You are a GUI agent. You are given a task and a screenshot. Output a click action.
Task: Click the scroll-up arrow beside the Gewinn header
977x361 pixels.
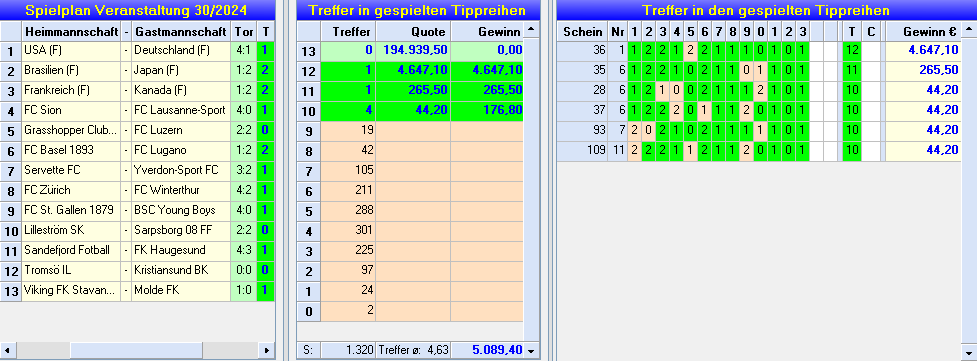[531, 30]
